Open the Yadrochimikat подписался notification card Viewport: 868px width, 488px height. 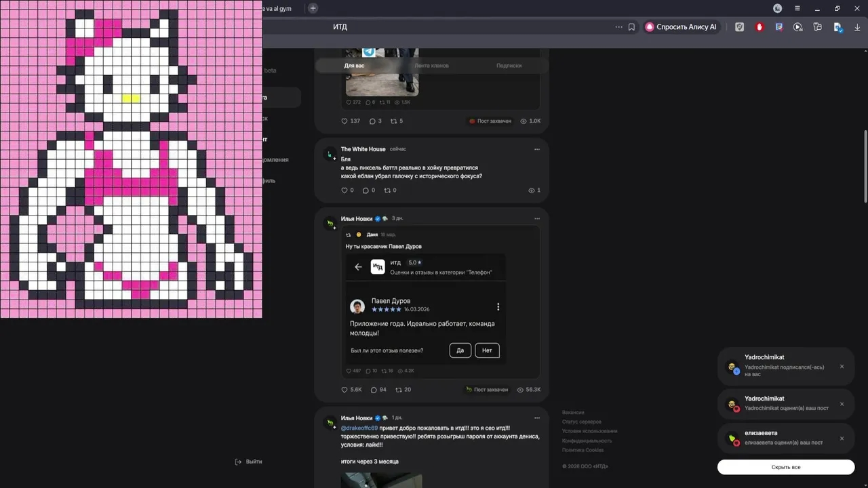click(786, 367)
